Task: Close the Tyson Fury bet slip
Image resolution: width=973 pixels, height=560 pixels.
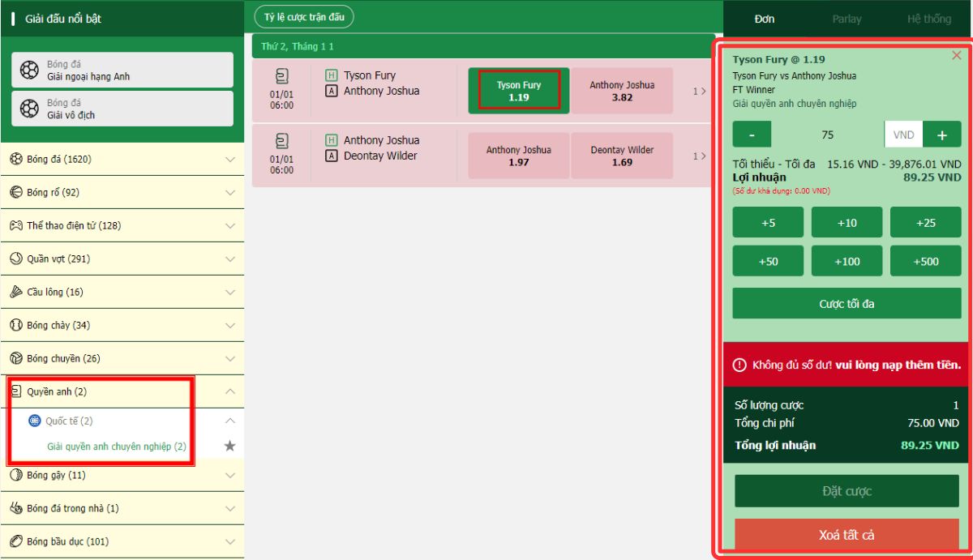Action: [957, 56]
